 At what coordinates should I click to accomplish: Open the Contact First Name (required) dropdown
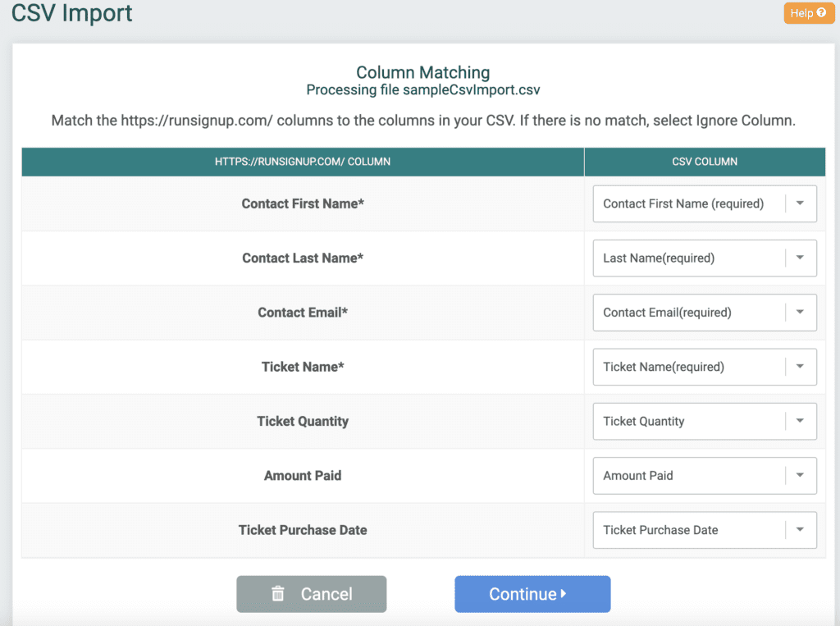coord(705,203)
